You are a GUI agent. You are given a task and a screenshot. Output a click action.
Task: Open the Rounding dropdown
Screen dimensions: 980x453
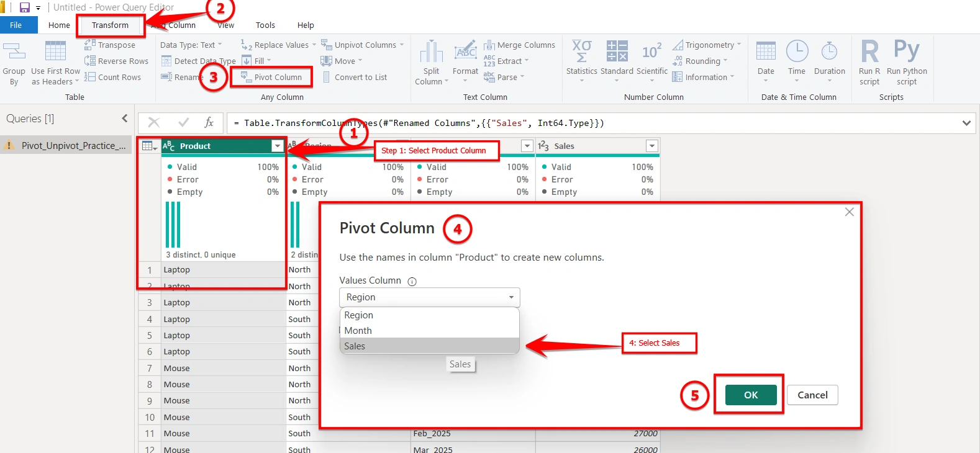(x=699, y=61)
